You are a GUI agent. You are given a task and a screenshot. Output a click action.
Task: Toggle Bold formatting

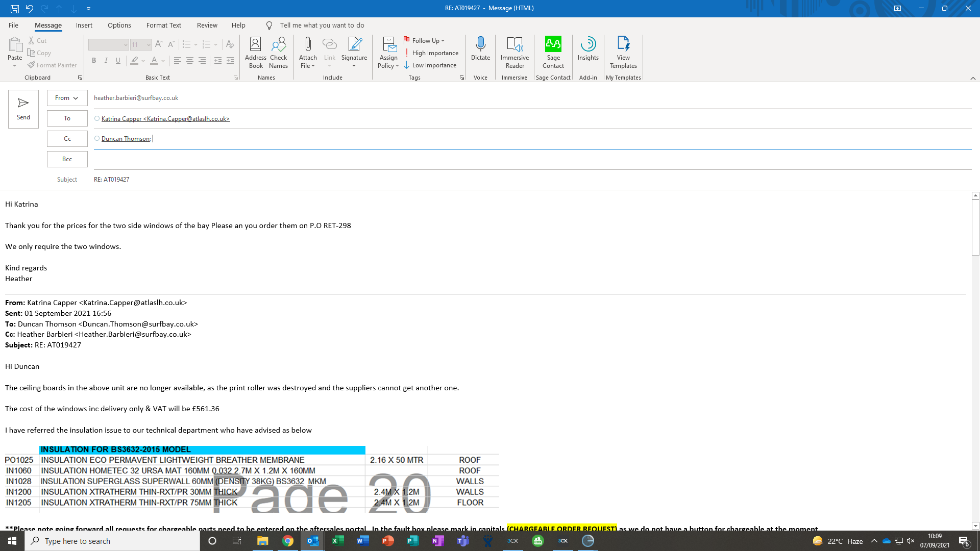(x=94, y=61)
